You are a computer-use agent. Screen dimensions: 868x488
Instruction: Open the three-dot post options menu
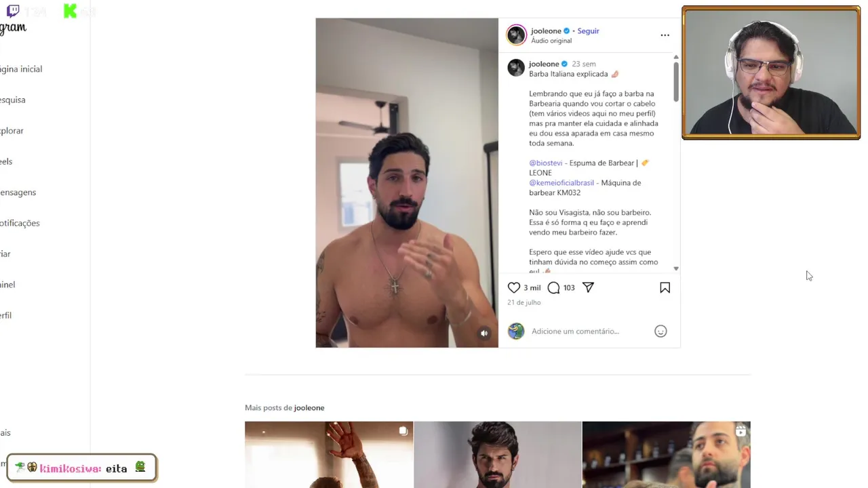665,35
